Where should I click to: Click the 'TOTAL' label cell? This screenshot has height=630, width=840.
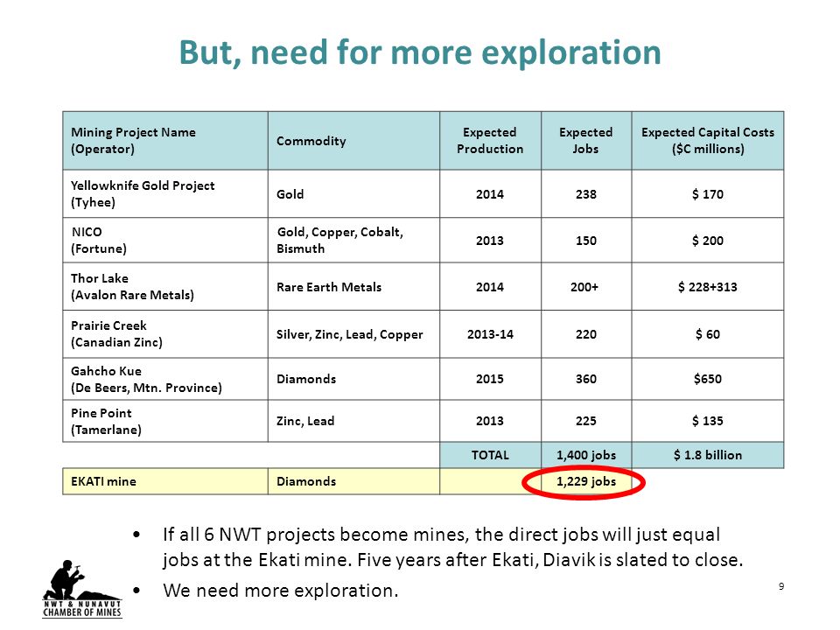click(x=490, y=455)
